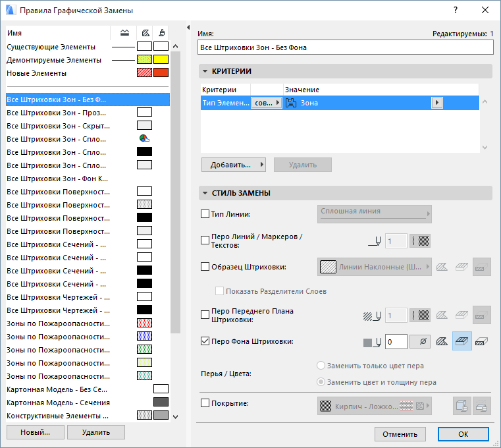Screen dimensions: 501x448
Task: Click transparent background pen button
Action: (420, 342)
